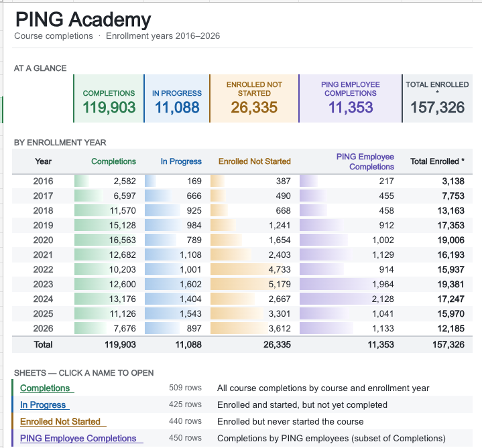Select completions value 16,563 for 2020
This screenshot has width=482, height=448.
coord(123,240)
